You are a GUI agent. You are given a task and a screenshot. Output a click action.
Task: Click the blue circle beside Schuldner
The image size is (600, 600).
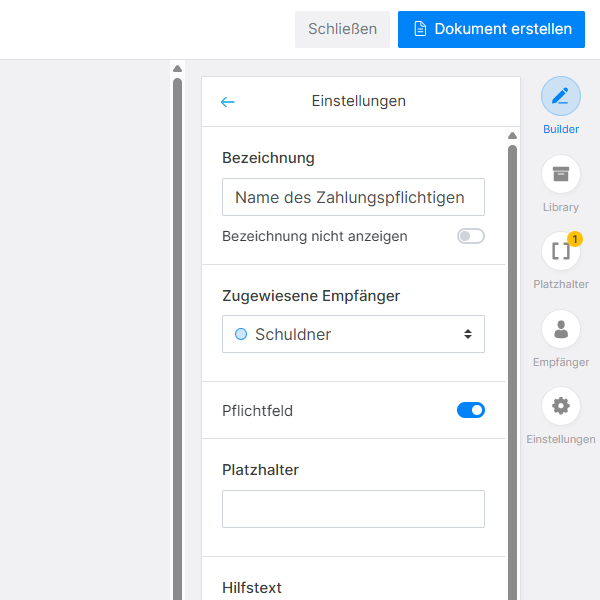click(x=241, y=334)
